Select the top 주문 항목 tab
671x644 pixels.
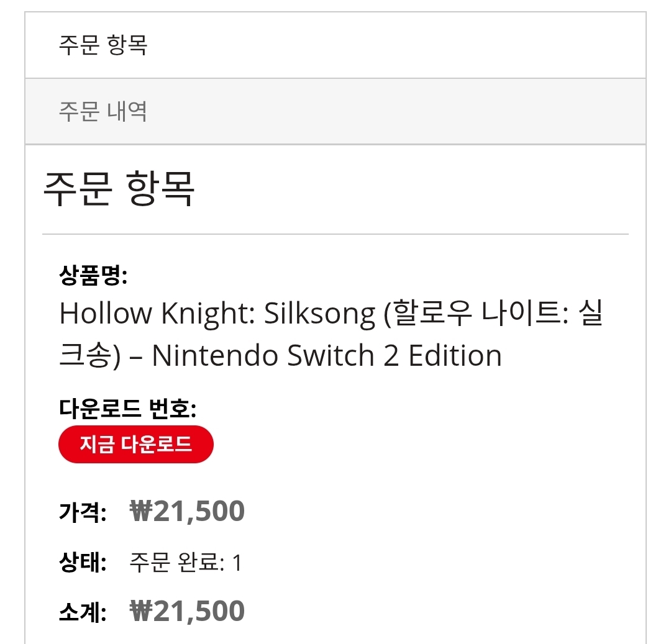click(x=103, y=45)
